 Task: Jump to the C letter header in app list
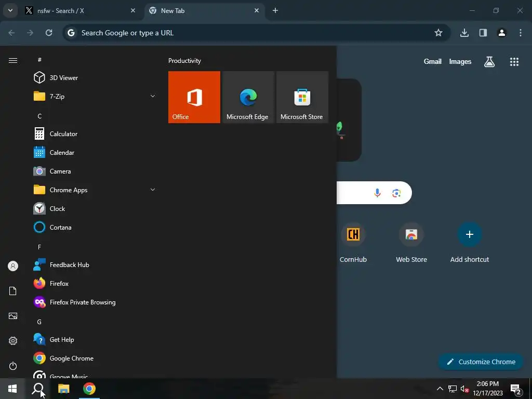click(x=39, y=116)
